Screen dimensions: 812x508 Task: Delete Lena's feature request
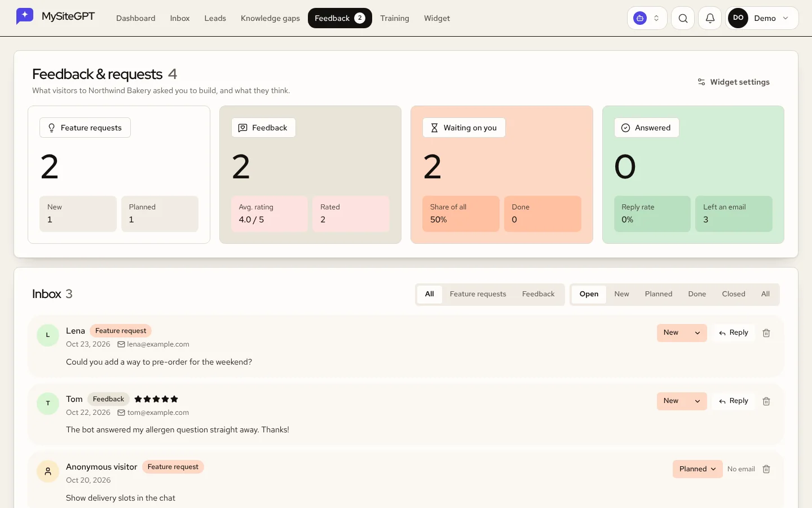766,333
